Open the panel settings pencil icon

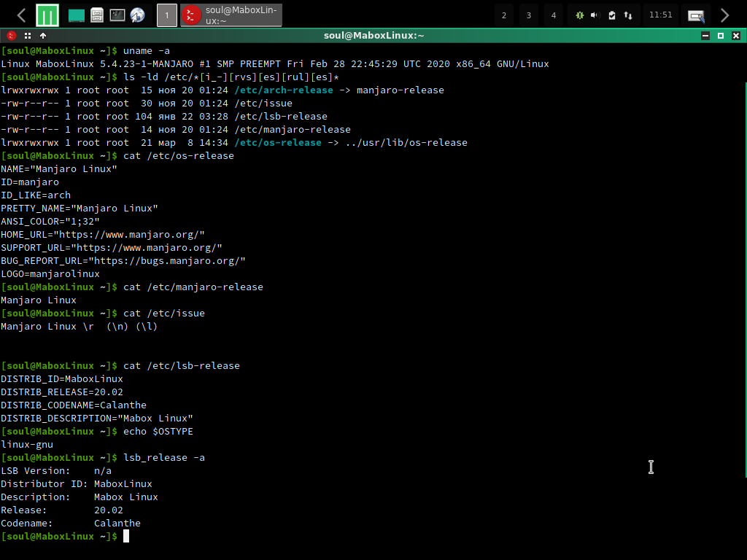coord(696,16)
